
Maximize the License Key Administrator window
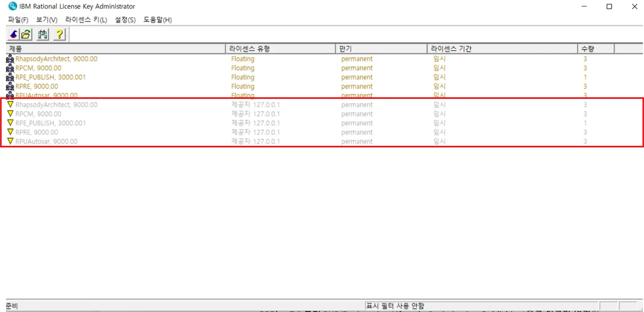(x=609, y=6)
